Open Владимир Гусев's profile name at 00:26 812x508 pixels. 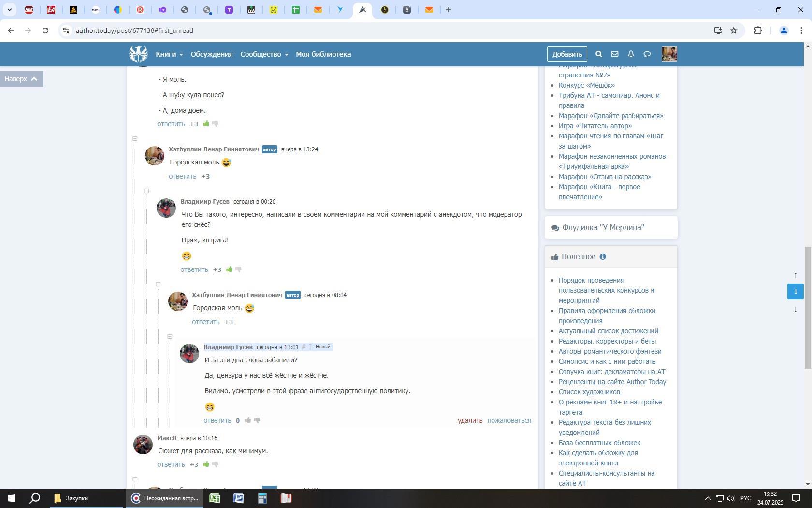pos(205,201)
